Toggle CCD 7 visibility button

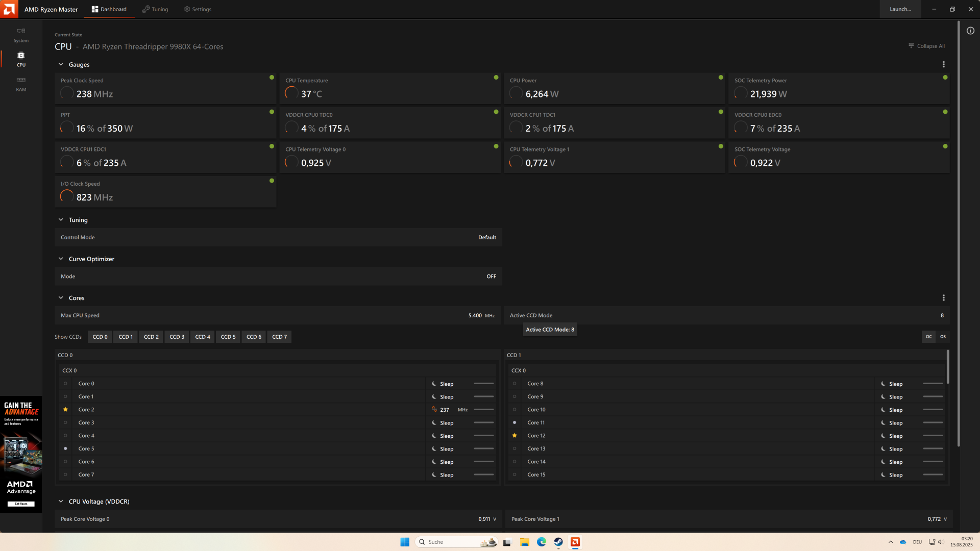[x=279, y=337]
